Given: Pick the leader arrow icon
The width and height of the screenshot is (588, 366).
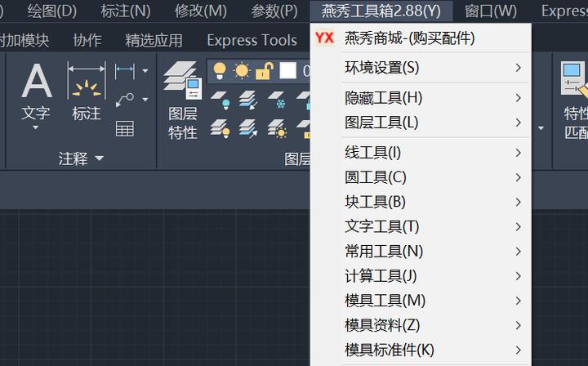Looking at the screenshot, I should click(124, 100).
